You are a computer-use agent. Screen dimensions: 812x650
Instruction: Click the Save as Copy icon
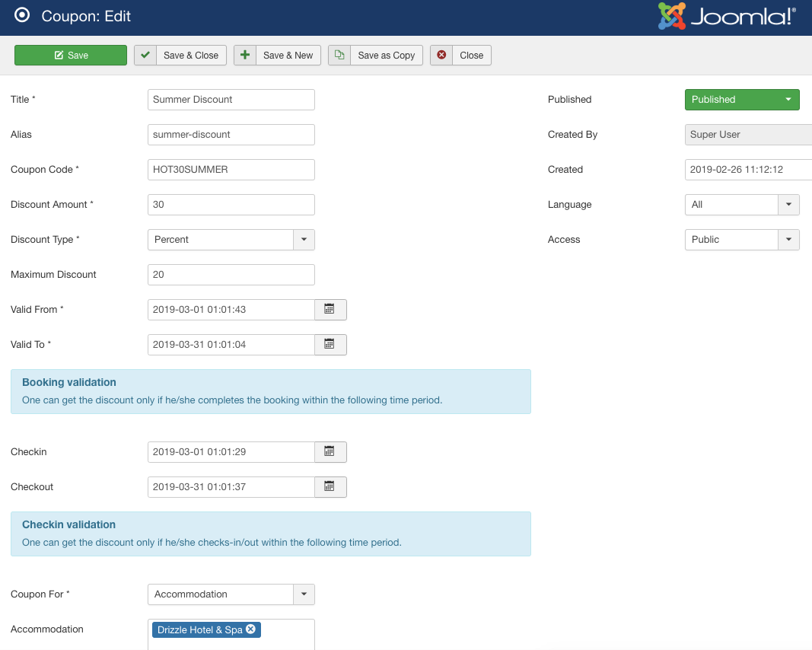coord(339,56)
